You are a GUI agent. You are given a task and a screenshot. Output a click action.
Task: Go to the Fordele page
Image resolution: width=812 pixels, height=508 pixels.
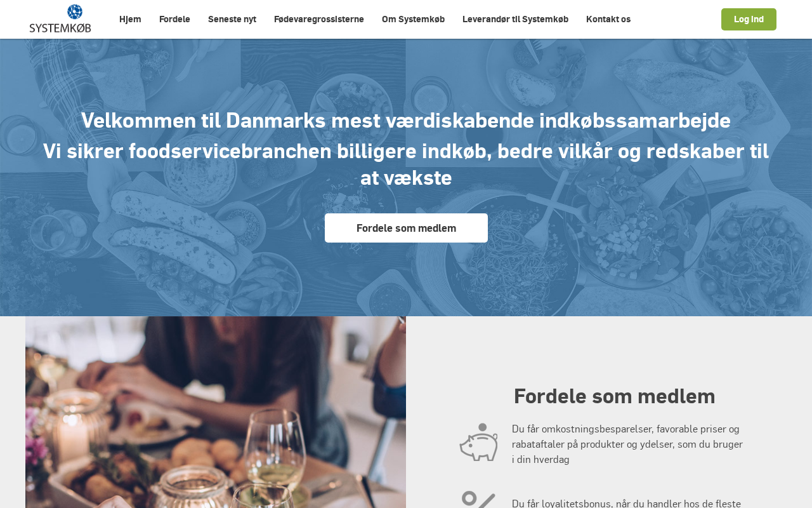(174, 19)
